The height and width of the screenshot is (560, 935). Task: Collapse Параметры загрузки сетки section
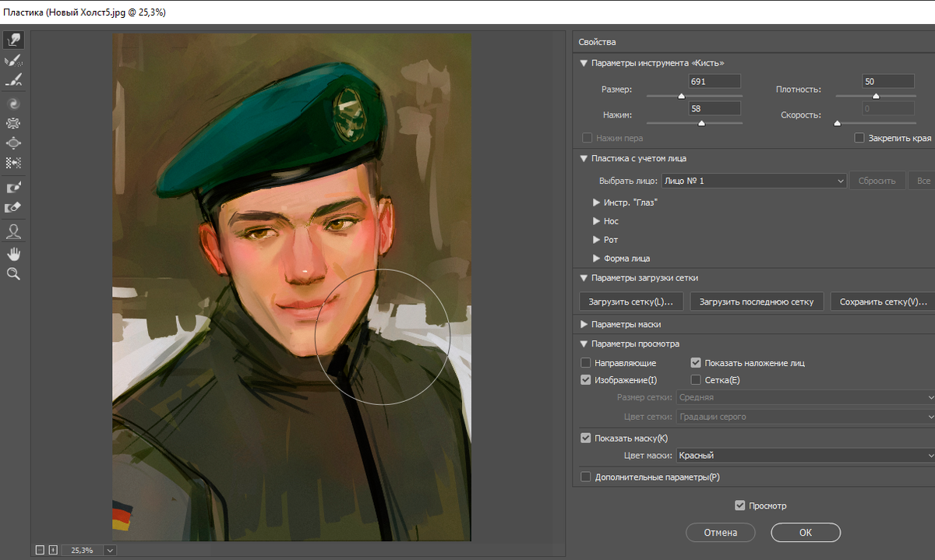pyautogui.click(x=584, y=277)
